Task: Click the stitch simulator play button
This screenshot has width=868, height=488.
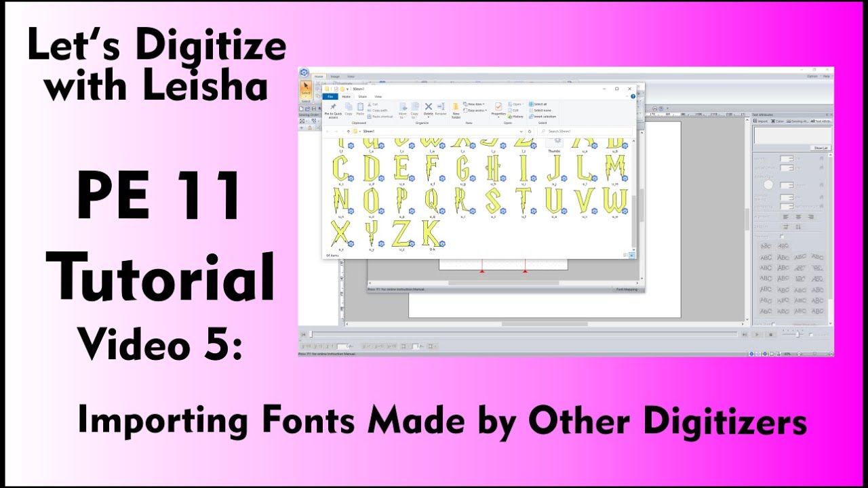Action: coord(757,334)
